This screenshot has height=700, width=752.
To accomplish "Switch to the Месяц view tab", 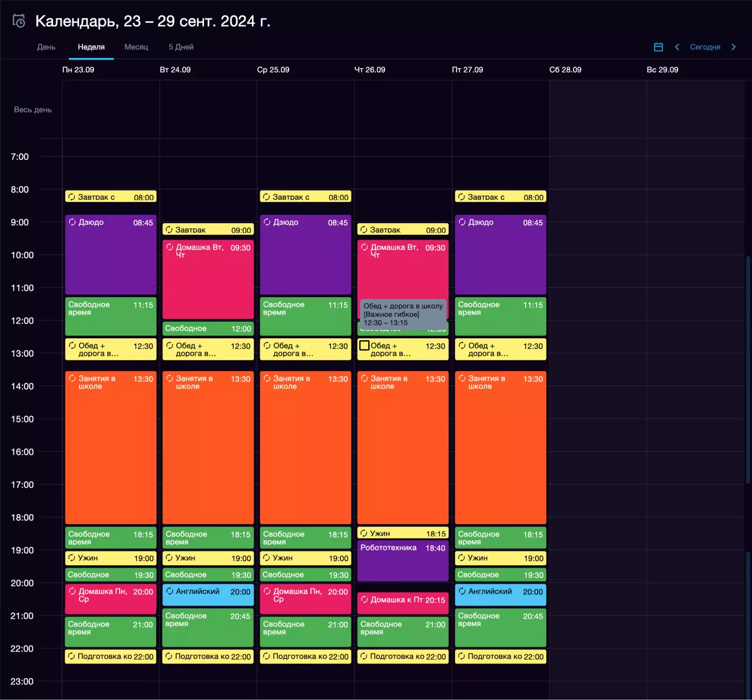I will tap(136, 47).
